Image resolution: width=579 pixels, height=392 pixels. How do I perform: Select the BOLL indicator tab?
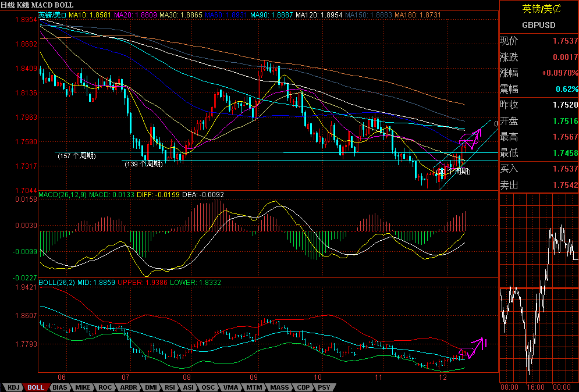point(36,387)
